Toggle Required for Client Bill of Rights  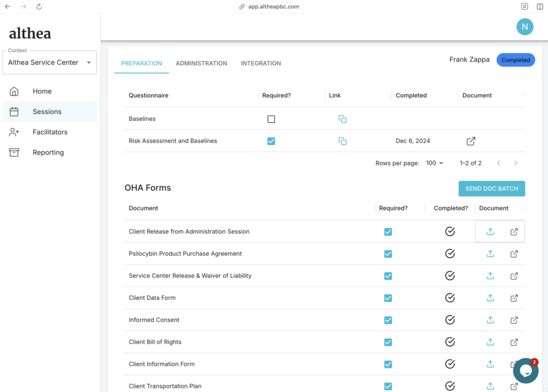point(388,342)
